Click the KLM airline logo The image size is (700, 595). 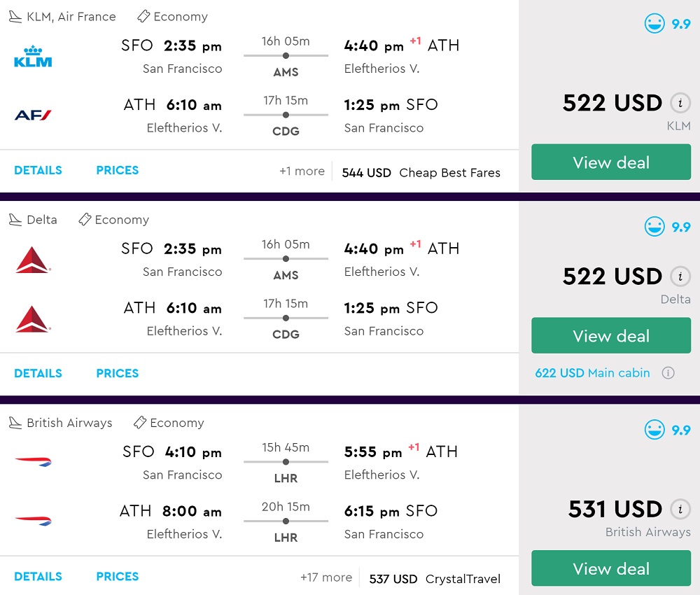[x=33, y=57]
